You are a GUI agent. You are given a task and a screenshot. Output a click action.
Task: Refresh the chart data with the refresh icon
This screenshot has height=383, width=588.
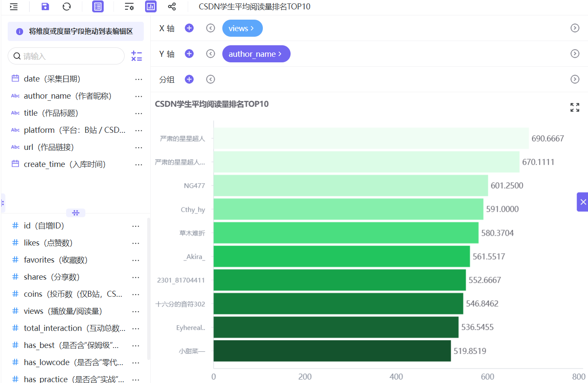[67, 6]
